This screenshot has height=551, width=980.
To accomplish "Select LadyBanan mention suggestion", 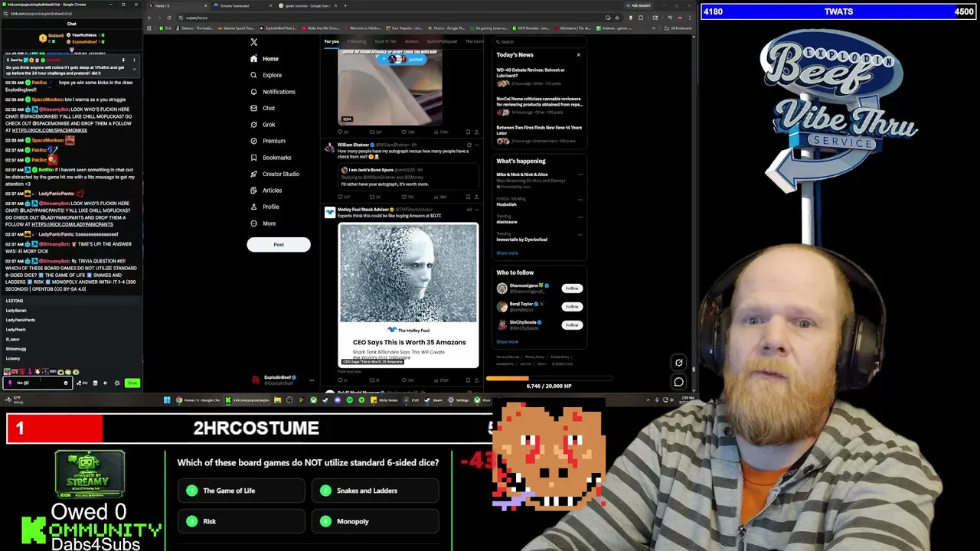I will click(16, 311).
